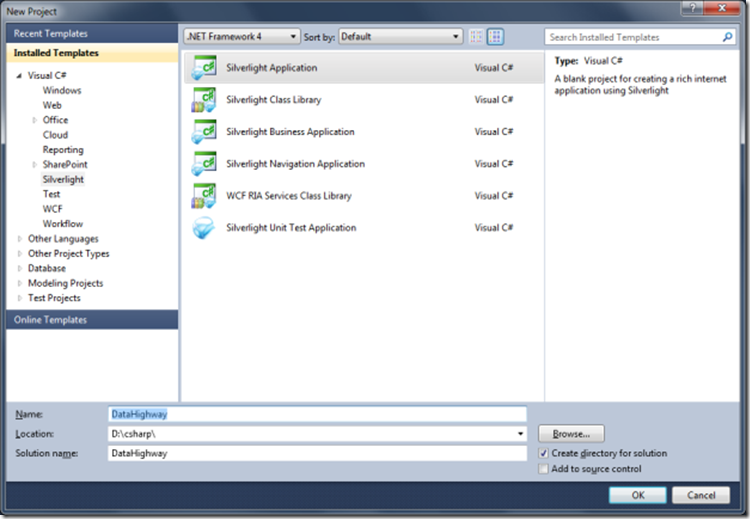Expand the Other Languages node
The image size is (750, 519).
pyautogui.click(x=20, y=239)
